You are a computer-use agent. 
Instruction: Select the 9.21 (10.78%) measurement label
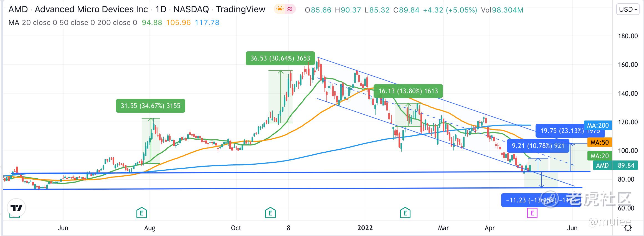538,146
